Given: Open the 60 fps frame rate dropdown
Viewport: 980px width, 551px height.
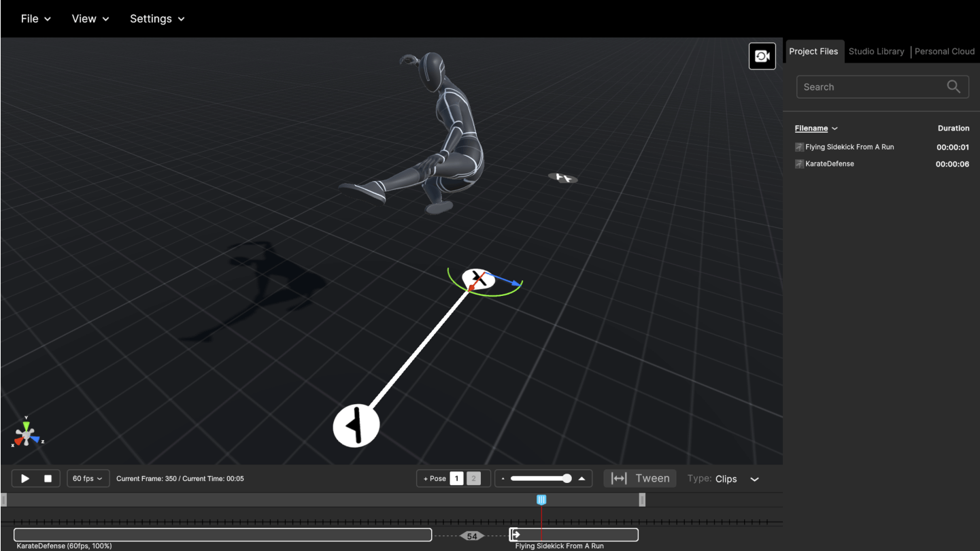Looking at the screenshot, I should [88, 478].
